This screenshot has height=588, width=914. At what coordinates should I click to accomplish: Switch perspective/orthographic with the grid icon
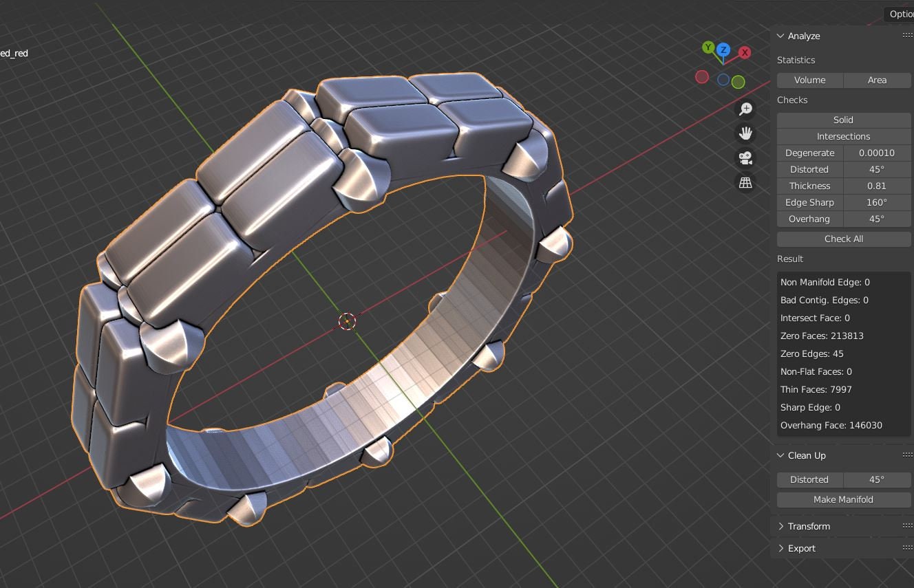[x=745, y=183]
